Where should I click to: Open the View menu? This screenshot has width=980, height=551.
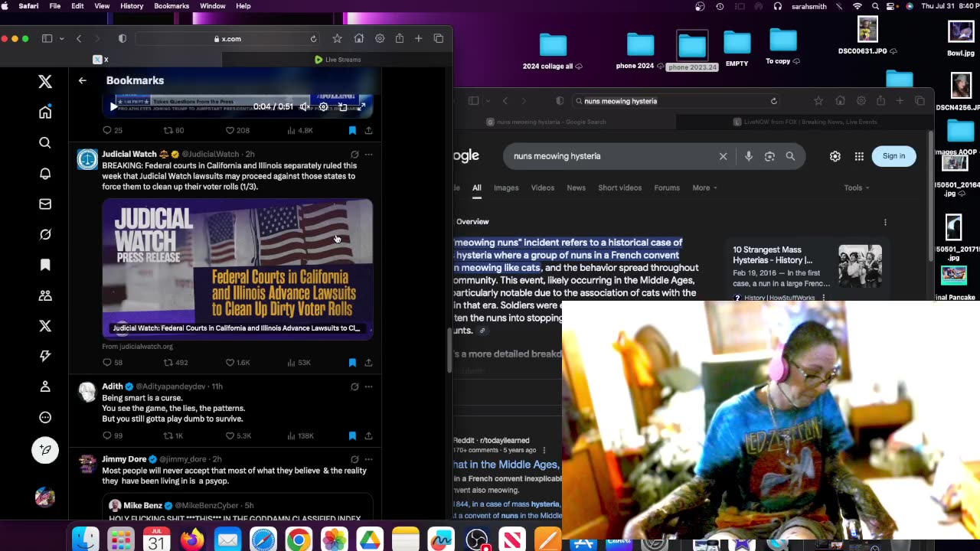pyautogui.click(x=102, y=6)
